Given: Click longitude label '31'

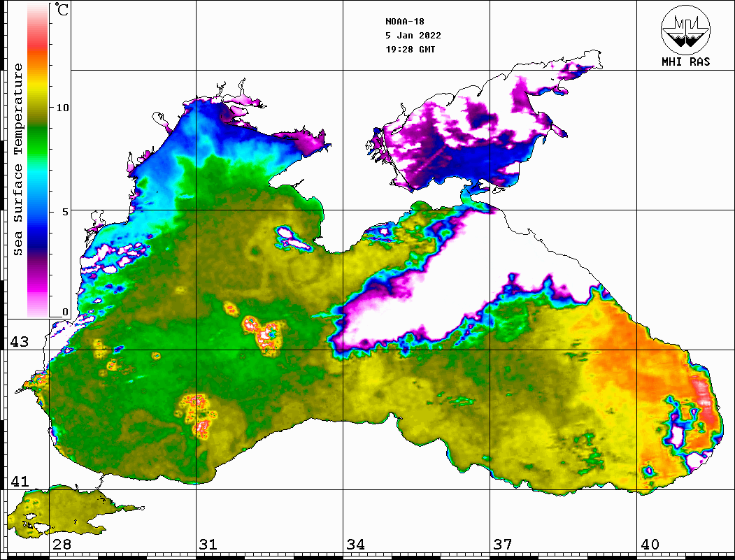Looking at the screenshot, I should [x=208, y=545].
